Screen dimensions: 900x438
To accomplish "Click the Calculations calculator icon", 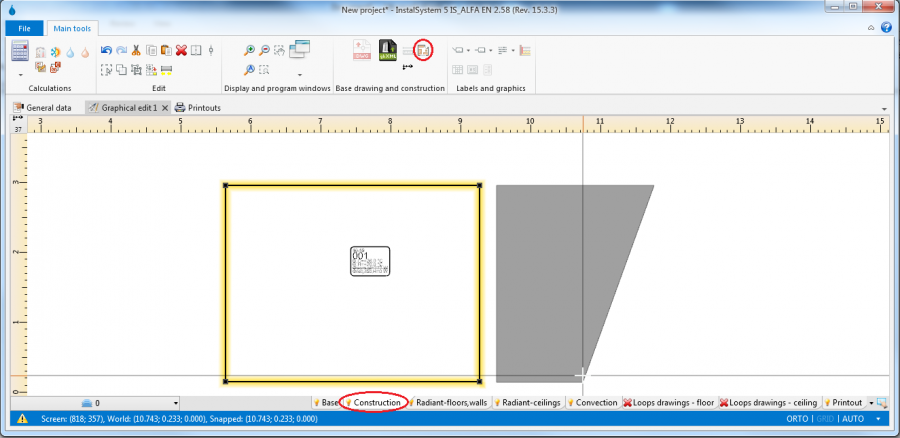I will pos(19,50).
